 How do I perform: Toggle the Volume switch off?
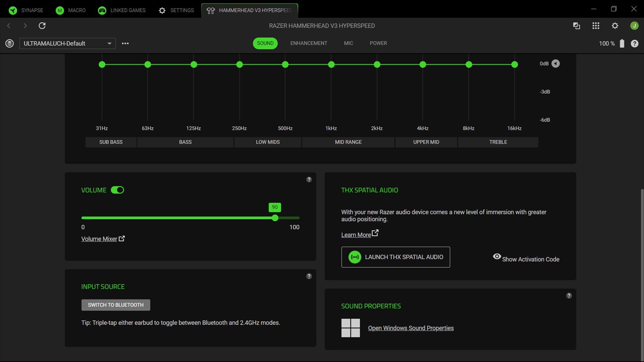[x=117, y=190]
